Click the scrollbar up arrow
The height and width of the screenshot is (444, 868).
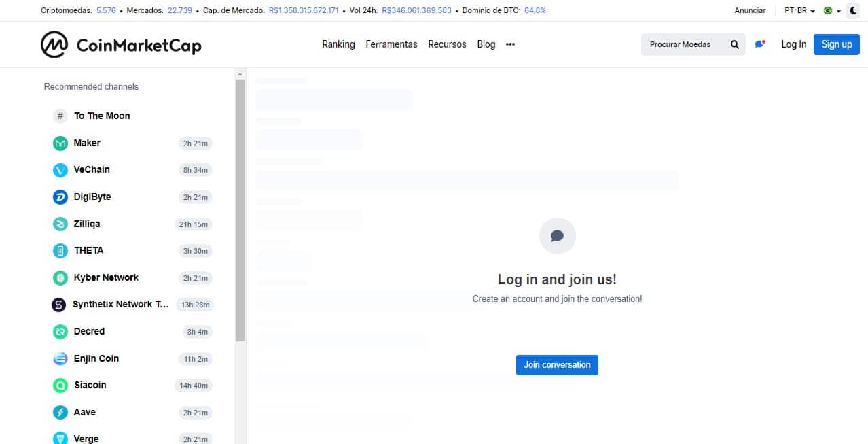pos(240,73)
